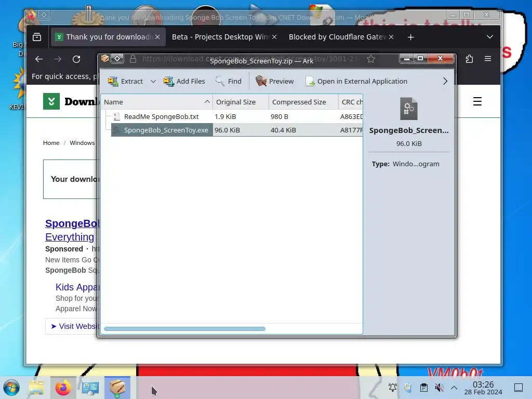Click the 980 B compressed size cell
Viewport: 532px width, 399px height.
[x=279, y=116]
